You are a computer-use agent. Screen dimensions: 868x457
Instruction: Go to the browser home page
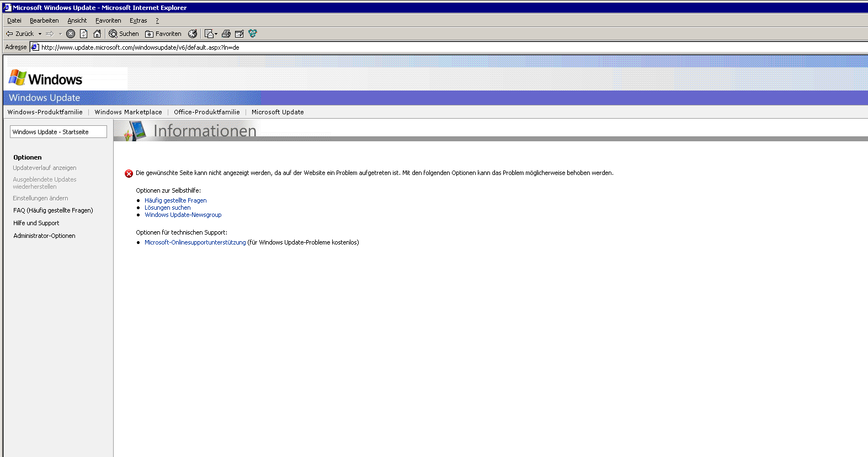97,34
